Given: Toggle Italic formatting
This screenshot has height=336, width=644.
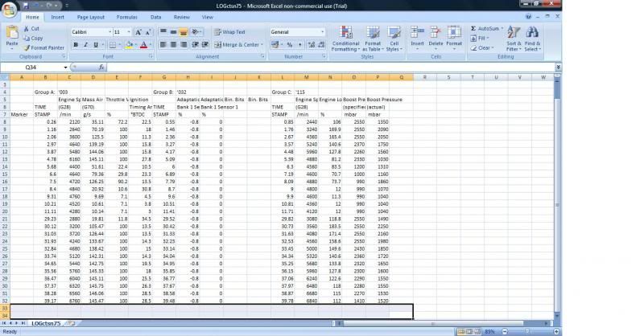Looking at the screenshot, I should click(85, 45).
